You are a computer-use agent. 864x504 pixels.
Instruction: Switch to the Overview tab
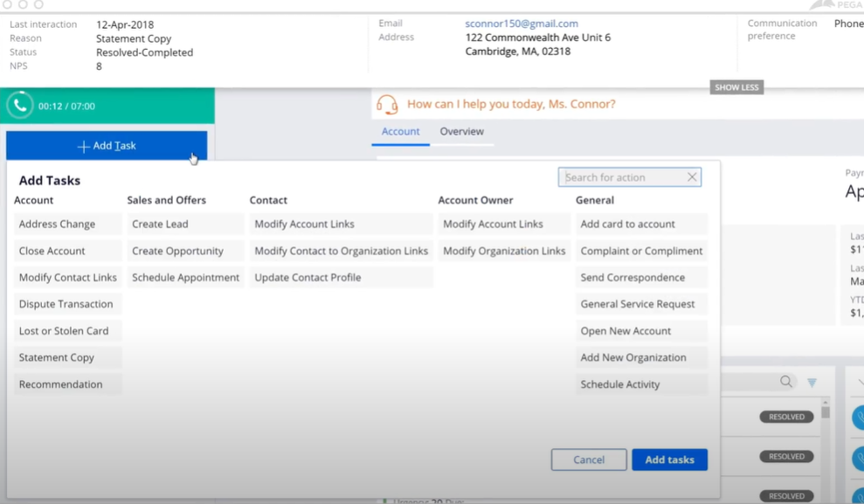(x=462, y=132)
